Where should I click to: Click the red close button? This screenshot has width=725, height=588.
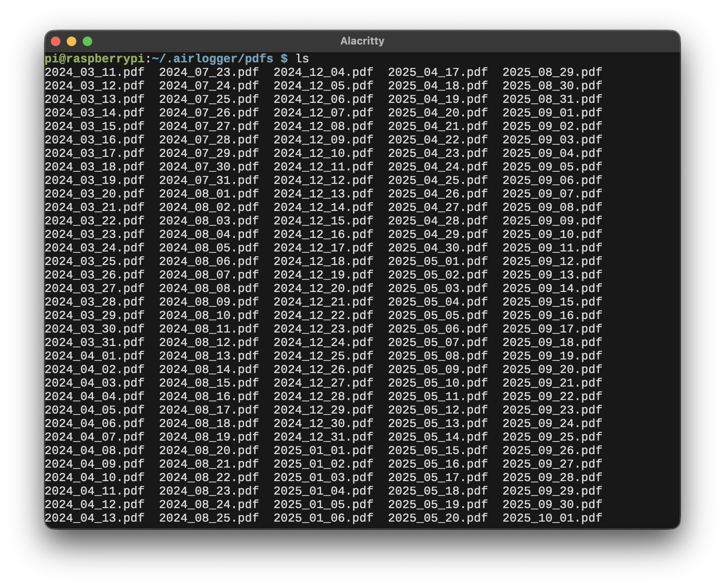57,41
